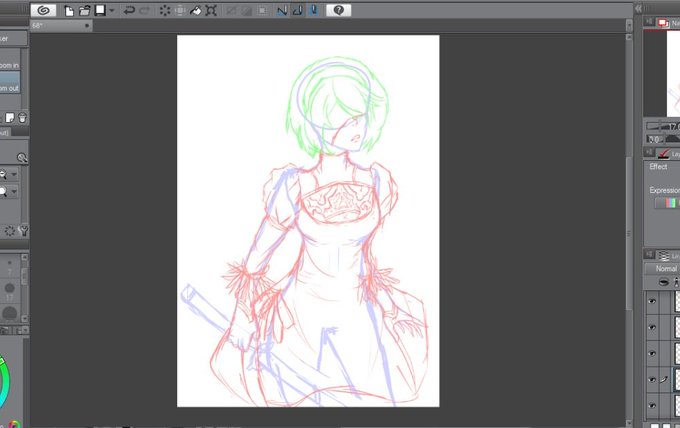Open the Normal blending mode dropdown
This screenshot has height=428, width=680.
coord(663,269)
